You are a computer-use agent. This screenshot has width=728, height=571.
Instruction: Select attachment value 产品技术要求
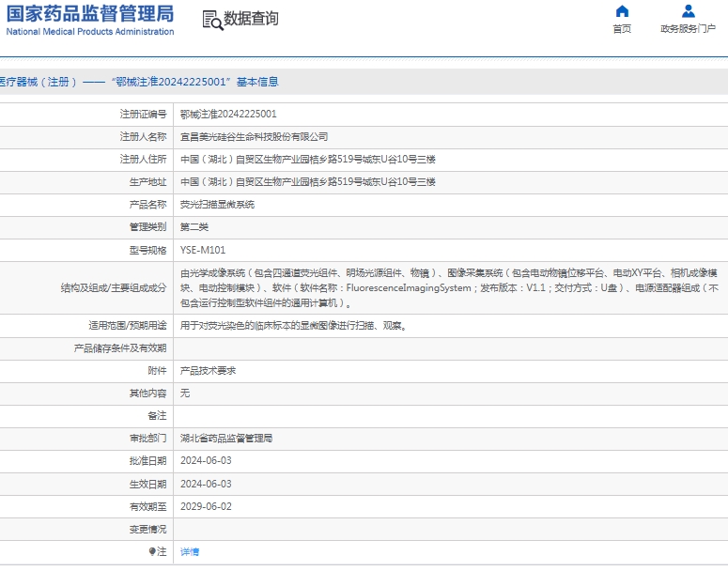(x=208, y=370)
